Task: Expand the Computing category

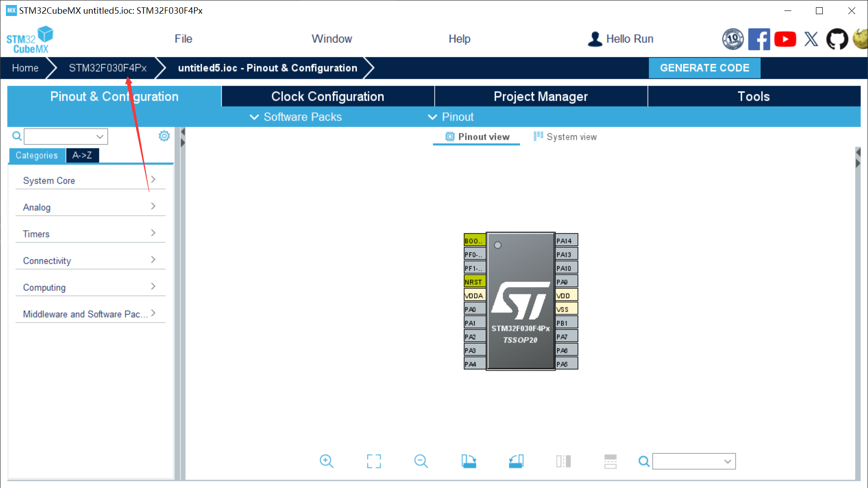Action: tap(90, 287)
